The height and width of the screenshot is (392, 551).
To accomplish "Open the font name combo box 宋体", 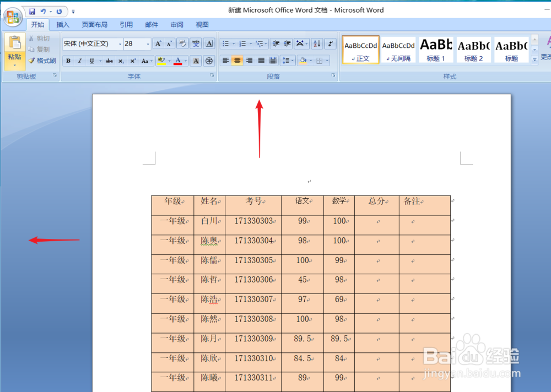I will coord(93,43).
